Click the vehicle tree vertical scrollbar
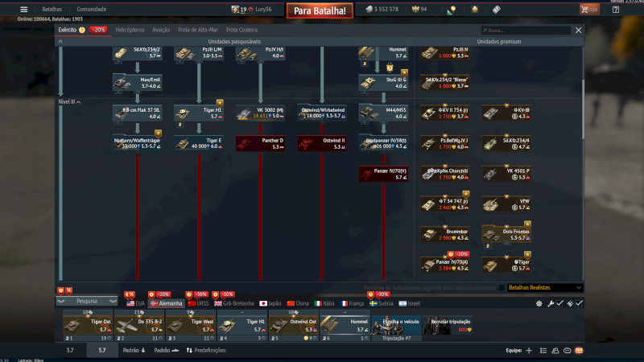The height and width of the screenshot is (362, 644). 583,109
